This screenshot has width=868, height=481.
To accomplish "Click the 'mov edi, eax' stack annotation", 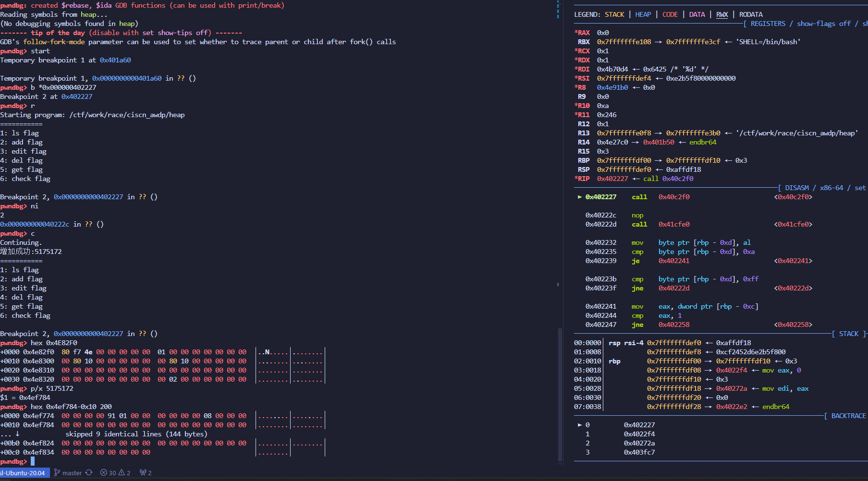I will (x=785, y=388).
